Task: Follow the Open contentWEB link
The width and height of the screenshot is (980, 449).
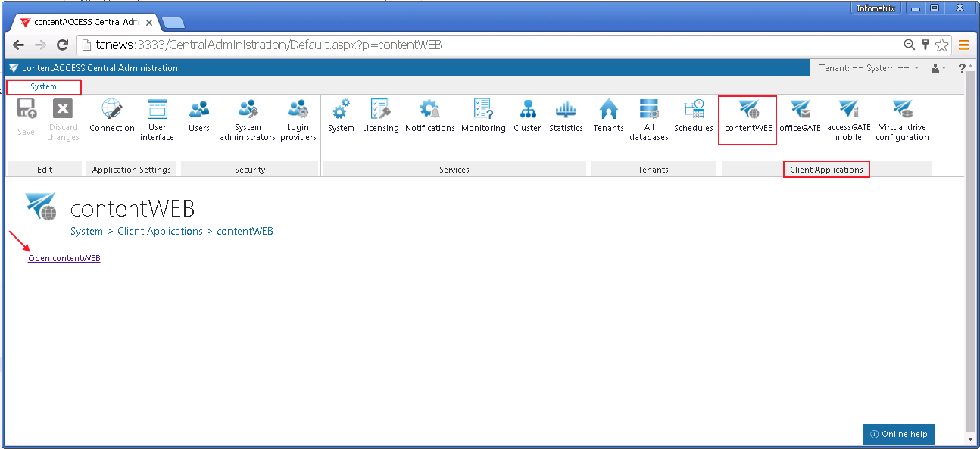Action: coord(64,258)
